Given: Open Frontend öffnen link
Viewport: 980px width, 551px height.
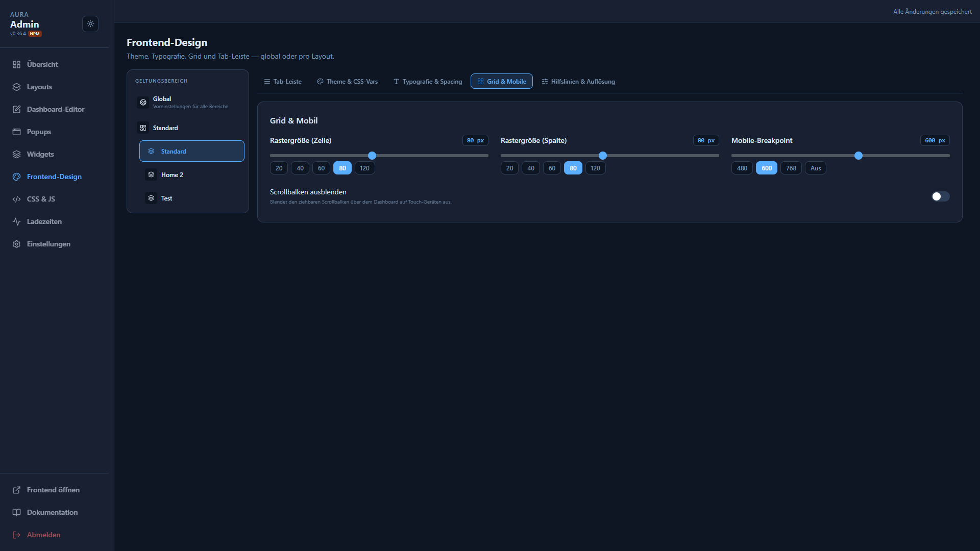Looking at the screenshot, I should pyautogui.click(x=55, y=490).
